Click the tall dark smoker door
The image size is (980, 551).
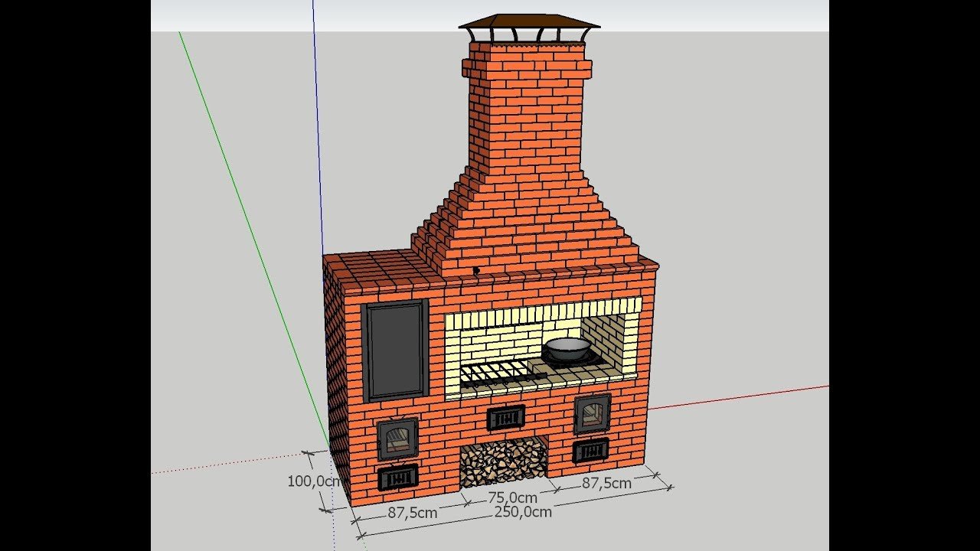click(x=395, y=350)
